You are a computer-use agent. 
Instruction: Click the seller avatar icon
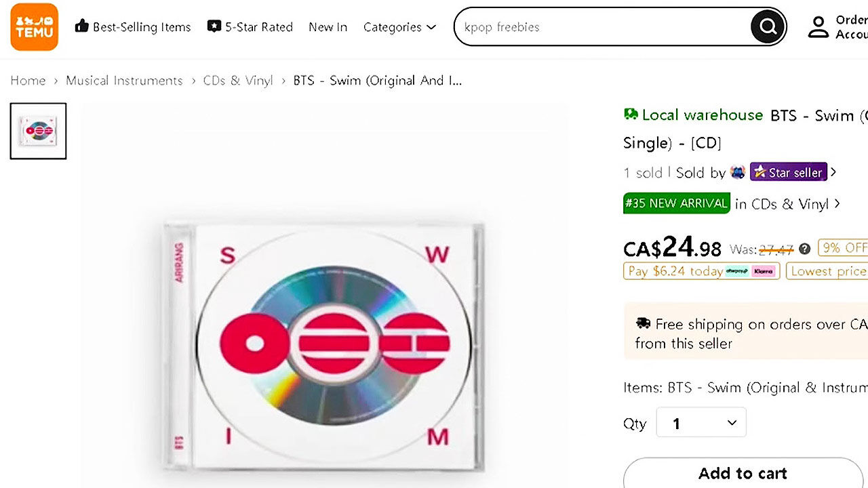pyautogui.click(x=738, y=173)
